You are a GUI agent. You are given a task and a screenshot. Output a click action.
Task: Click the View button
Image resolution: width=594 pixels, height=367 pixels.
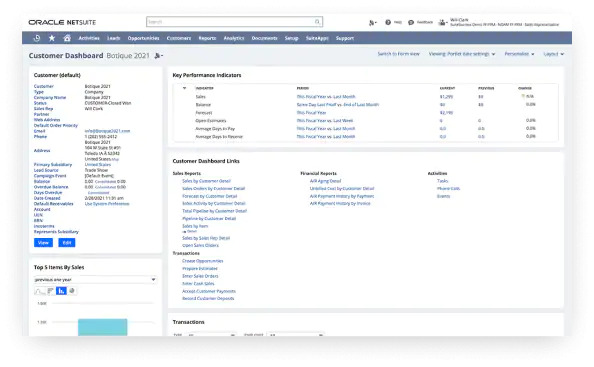pos(43,243)
